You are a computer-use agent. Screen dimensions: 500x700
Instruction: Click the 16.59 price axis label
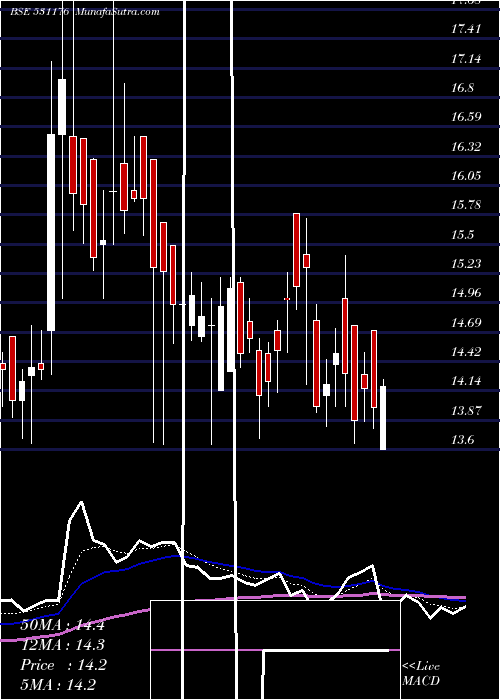pos(466,117)
